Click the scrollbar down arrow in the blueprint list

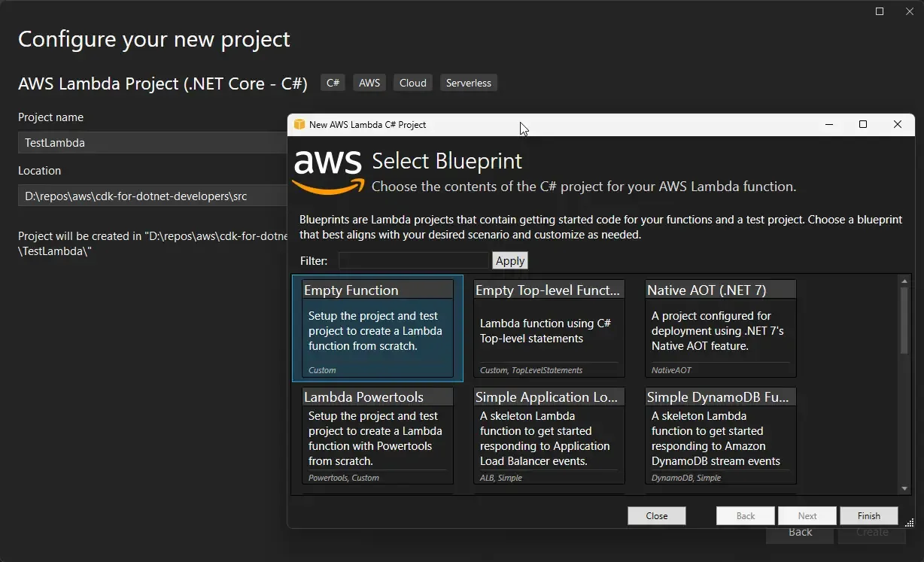pyautogui.click(x=904, y=487)
